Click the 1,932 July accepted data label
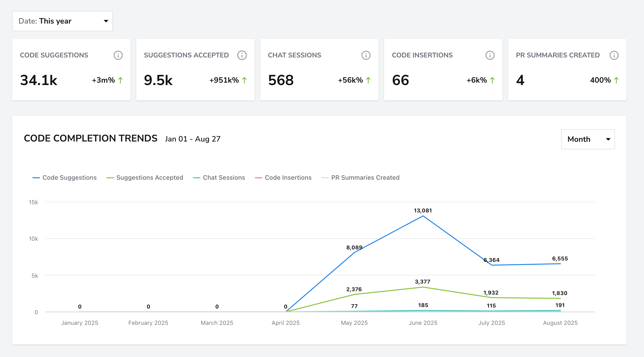Screen dimensions: 644x357 (491, 293)
